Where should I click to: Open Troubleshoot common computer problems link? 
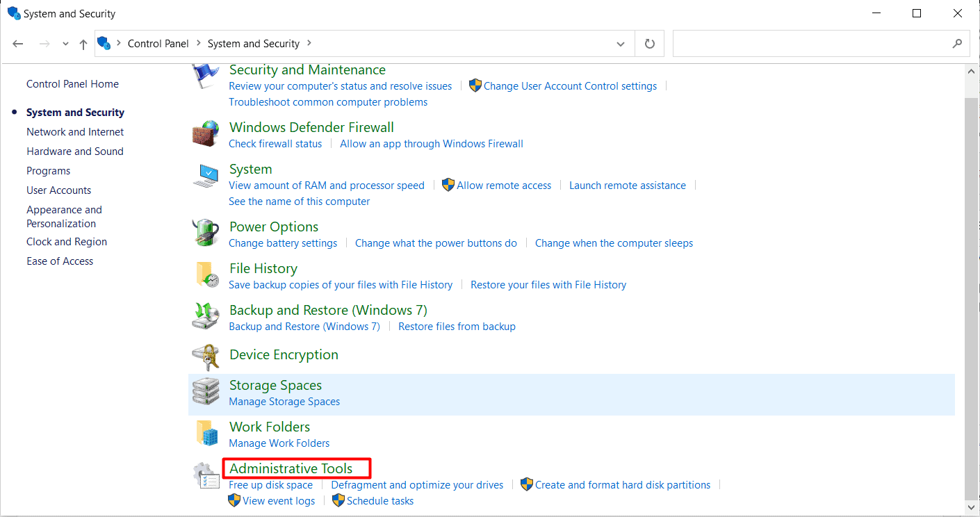click(x=328, y=102)
